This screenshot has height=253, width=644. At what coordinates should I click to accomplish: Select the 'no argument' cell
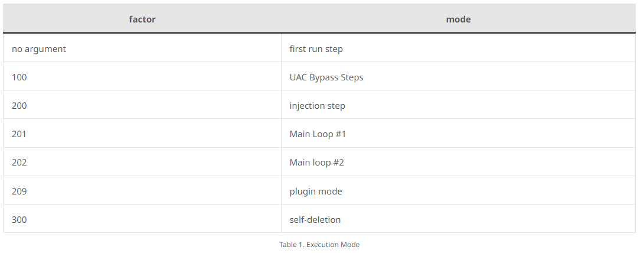point(142,48)
